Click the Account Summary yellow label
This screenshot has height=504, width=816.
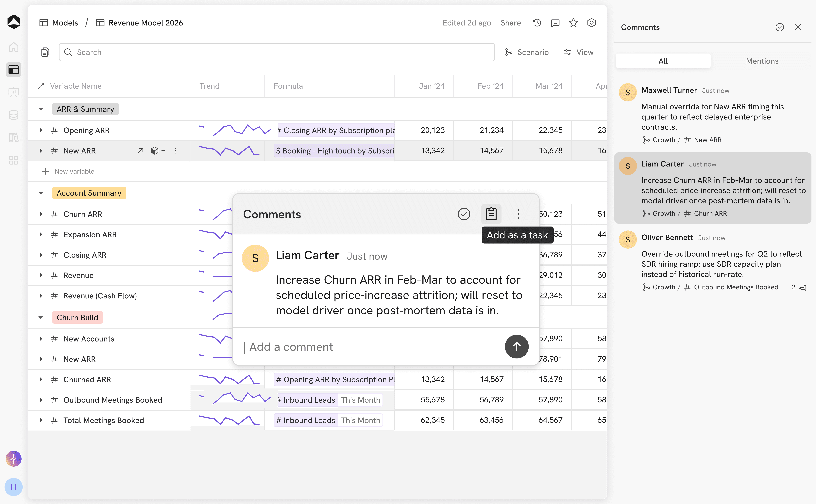click(x=89, y=193)
